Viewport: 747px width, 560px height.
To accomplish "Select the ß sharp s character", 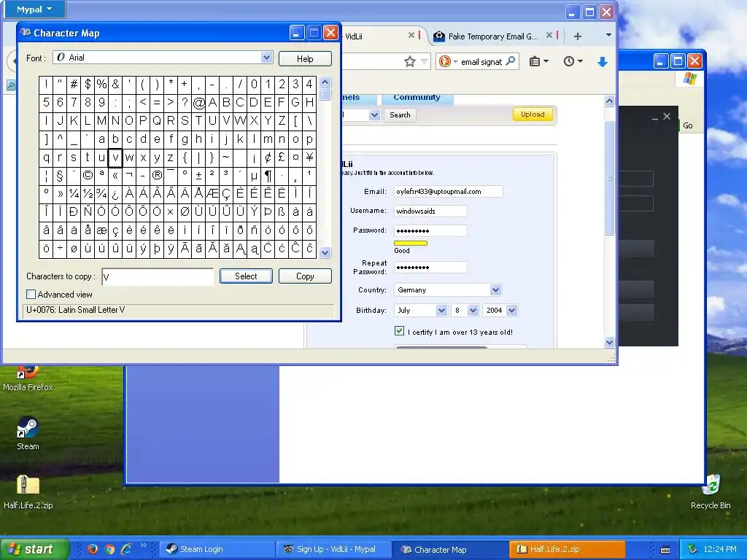I will tap(282, 212).
